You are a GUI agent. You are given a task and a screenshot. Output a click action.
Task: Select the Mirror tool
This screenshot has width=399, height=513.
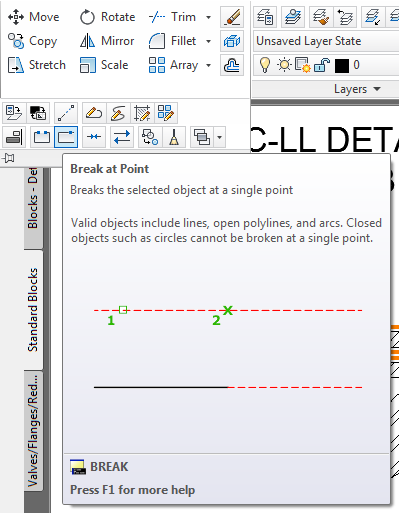[107, 41]
